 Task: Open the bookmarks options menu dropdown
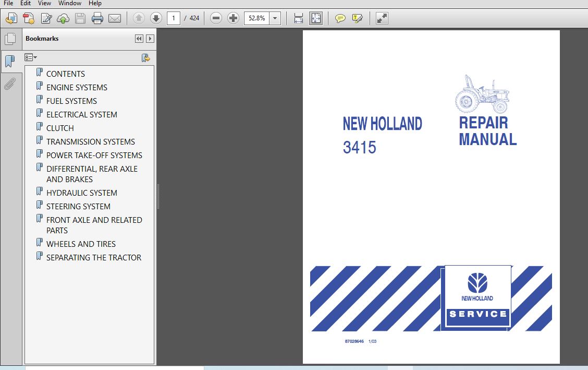31,57
